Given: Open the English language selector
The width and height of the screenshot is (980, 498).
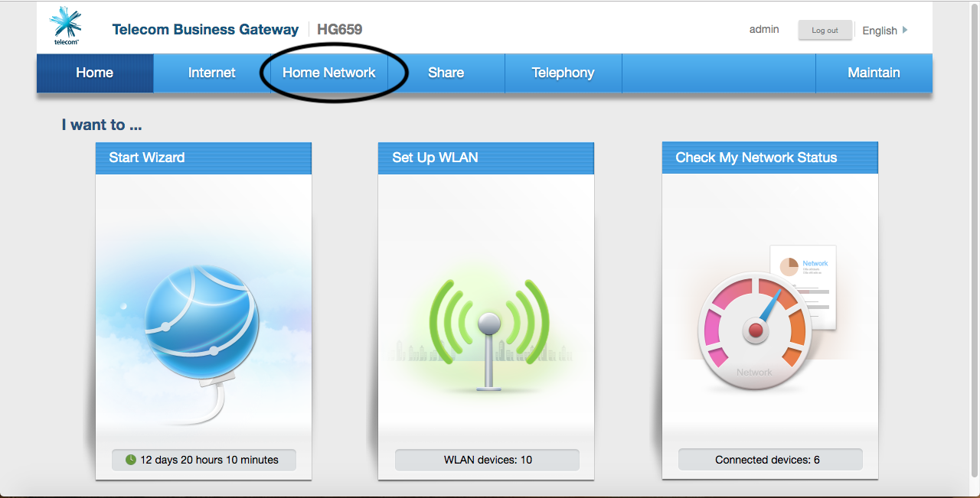Looking at the screenshot, I should [879, 31].
